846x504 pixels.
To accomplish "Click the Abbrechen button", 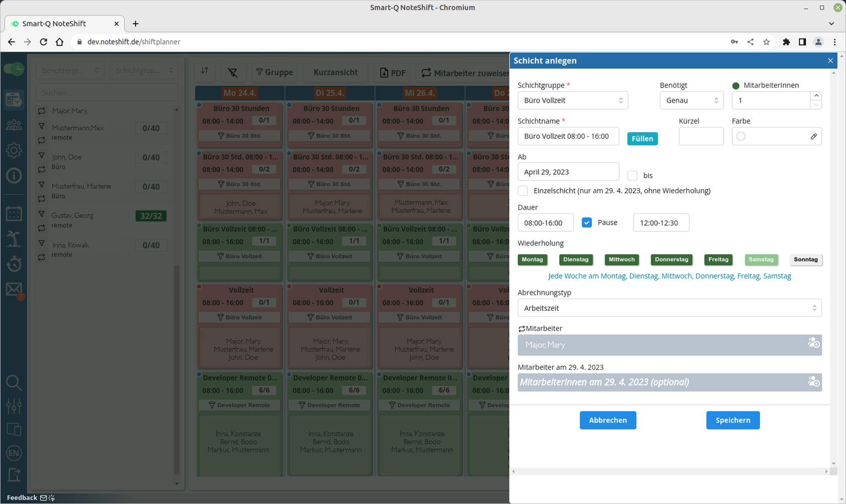I will pos(607,420).
